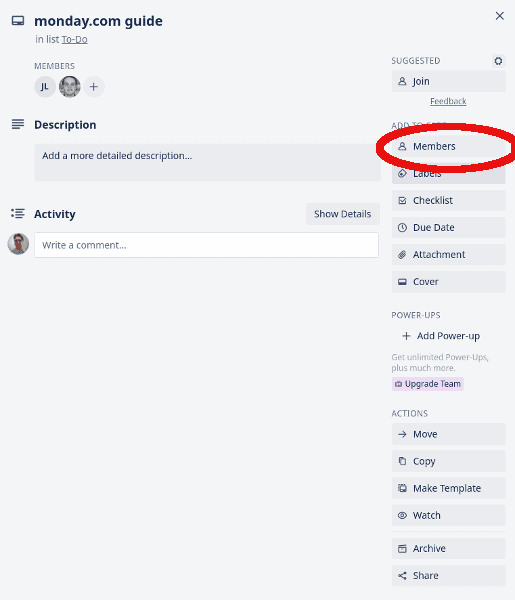Set a Due Date for the card
The image size is (515, 600).
coord(448,228)
